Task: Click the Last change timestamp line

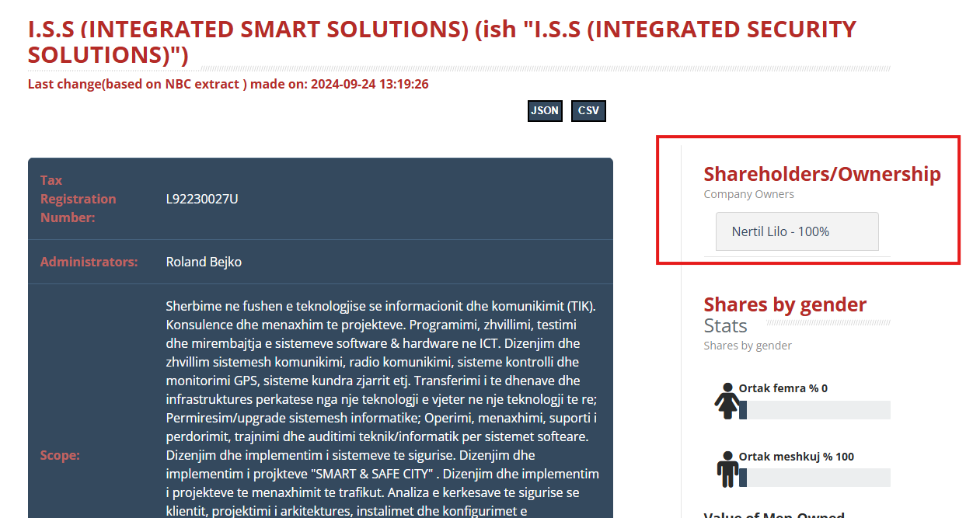Action: point(228,84)
